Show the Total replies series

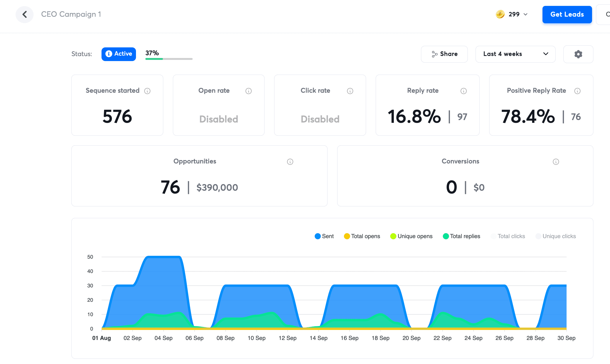point(462,236)
